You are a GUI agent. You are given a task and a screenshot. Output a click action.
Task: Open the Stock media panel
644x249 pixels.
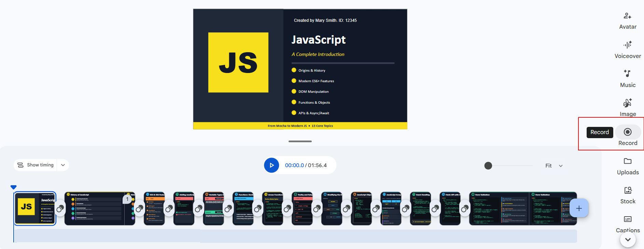click(x=628, y=195)
